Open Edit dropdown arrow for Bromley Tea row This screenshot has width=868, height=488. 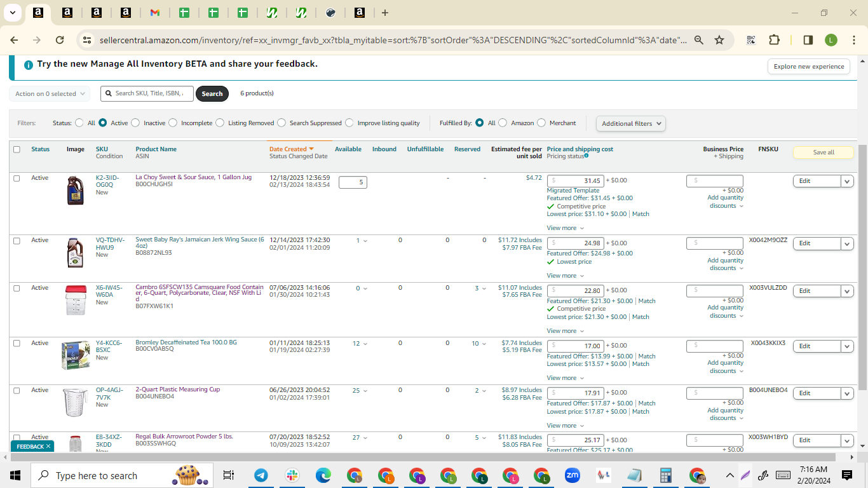pyautogui.click(x=847, y=346)
